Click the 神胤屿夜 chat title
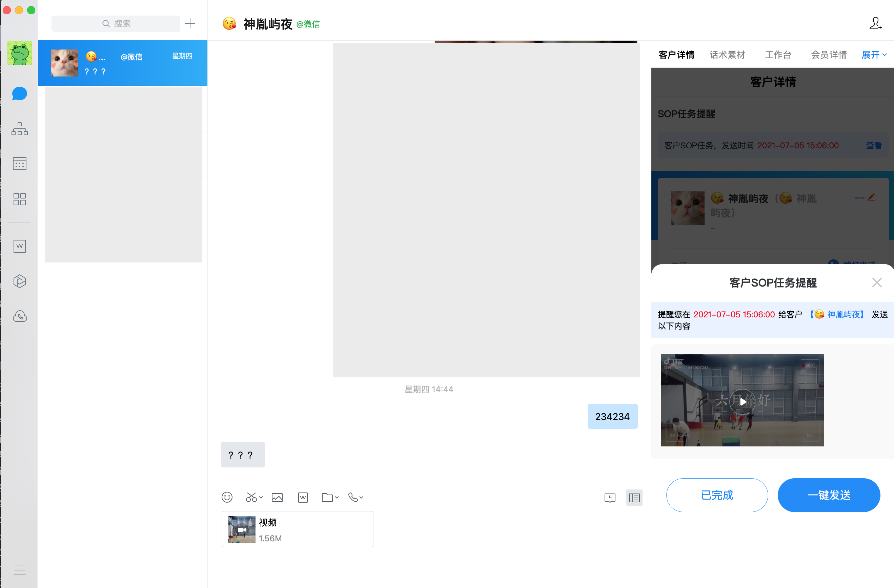The height and width of the screenshot is (588, 894). pos(267,24)
